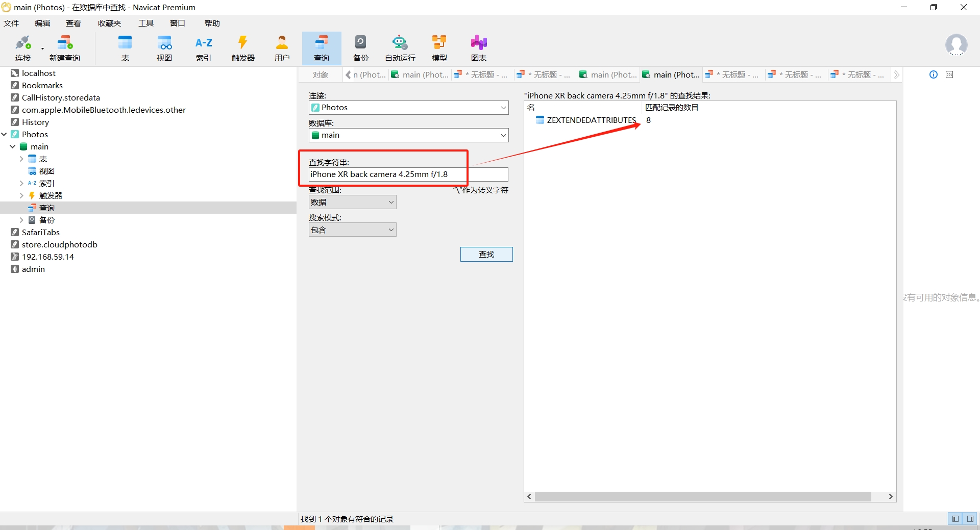This screenshot has height=530, width=980.
Task: Expand the 触发器 tree node
Action: (21, 195)
